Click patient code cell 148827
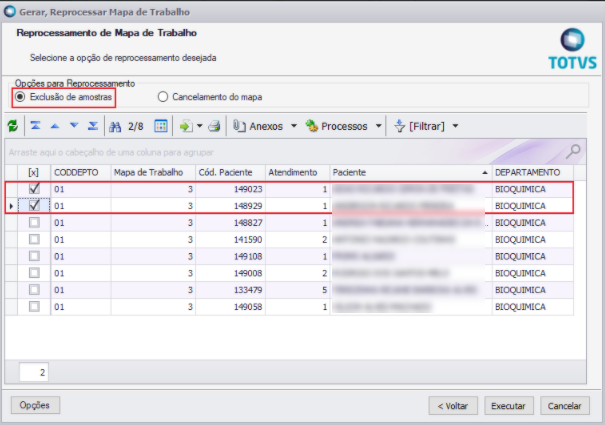The image size is (605, 425). coord(230,223)
